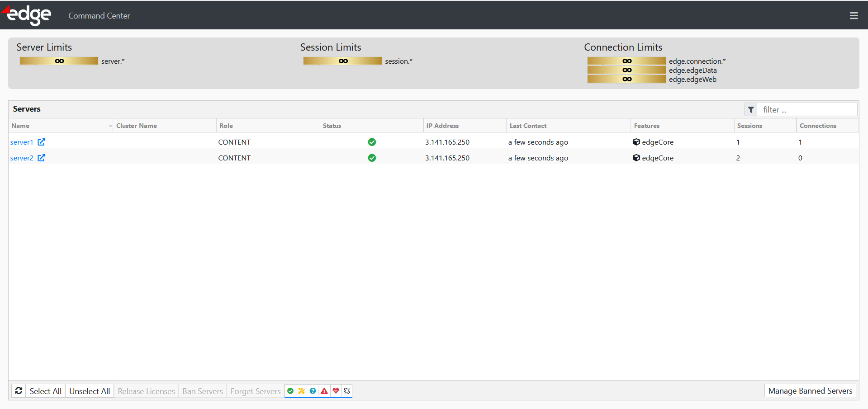Click inside the filter text box
The image size is (868, 409).
pos(807,109)
